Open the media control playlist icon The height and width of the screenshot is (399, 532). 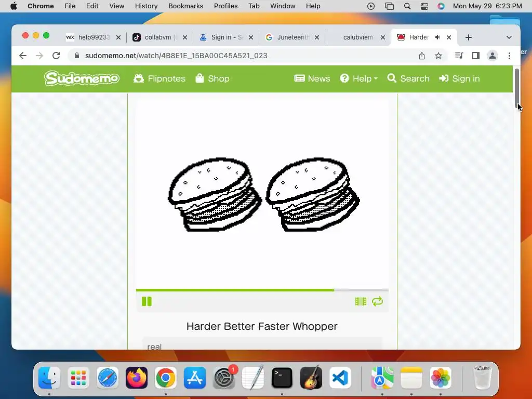click(x=459, y=56)
